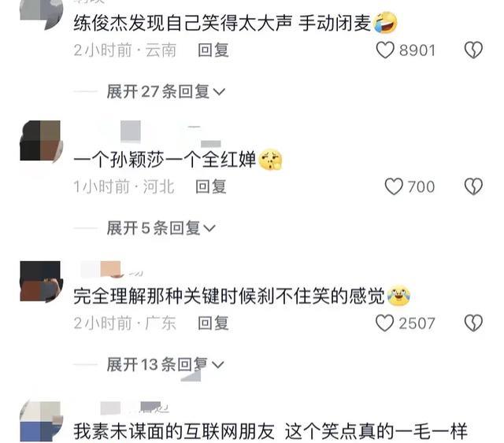Viewport: 504px width, 443px height.
Task: Expand the 5 replies thread
Action: tap(161, 228)
